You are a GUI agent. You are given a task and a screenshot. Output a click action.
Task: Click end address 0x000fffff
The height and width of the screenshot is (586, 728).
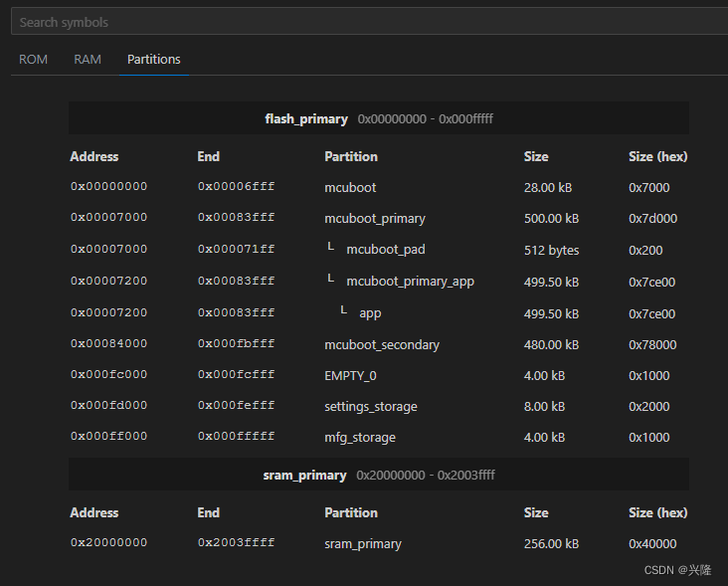[236, 436]
